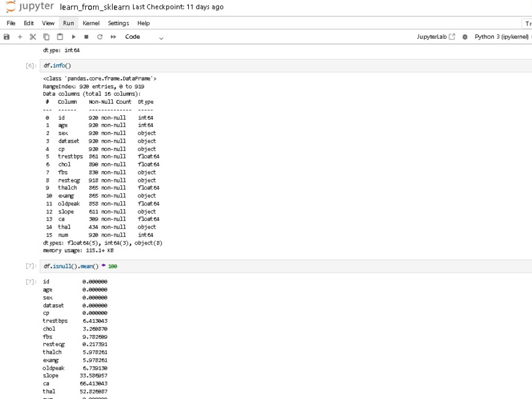Open the Help menu
532x399 pixels.
pyautogui.click(x=143, y=23)
